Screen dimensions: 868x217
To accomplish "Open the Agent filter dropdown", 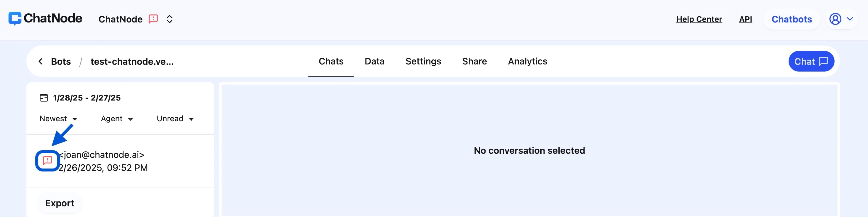I will pos(117,119).
